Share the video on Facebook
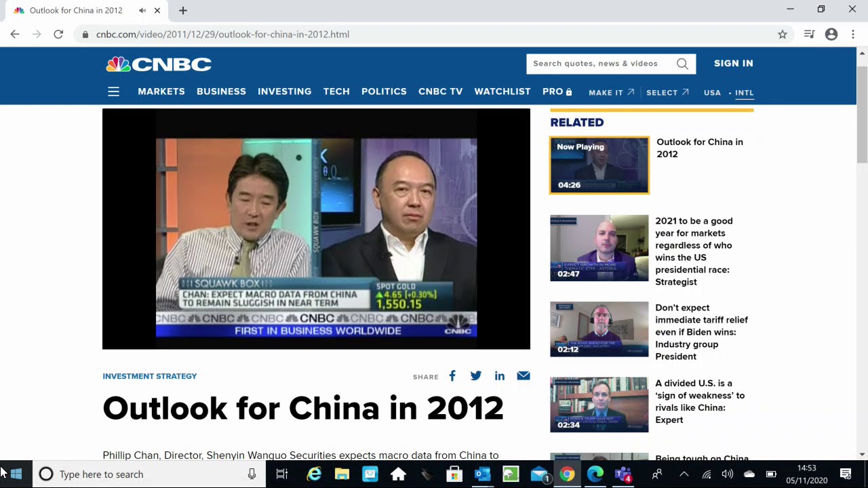Screen dimensions: 868x488 point(452,376)
